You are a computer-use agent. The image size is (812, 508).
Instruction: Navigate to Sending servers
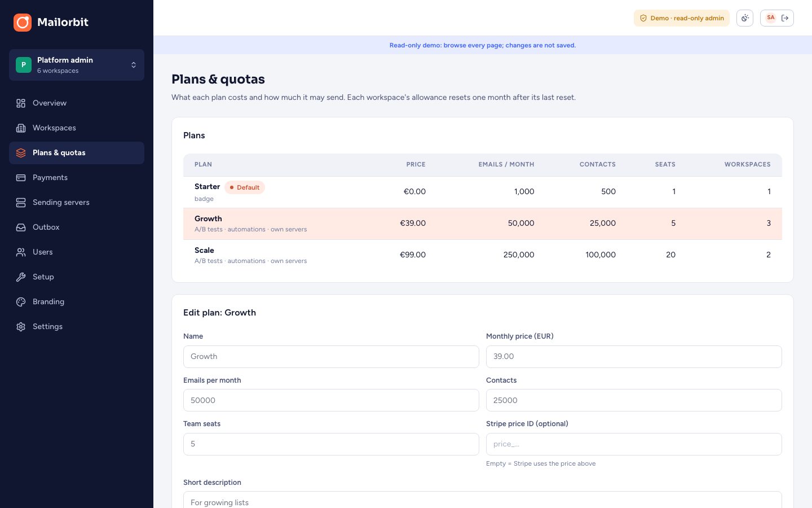77,203
